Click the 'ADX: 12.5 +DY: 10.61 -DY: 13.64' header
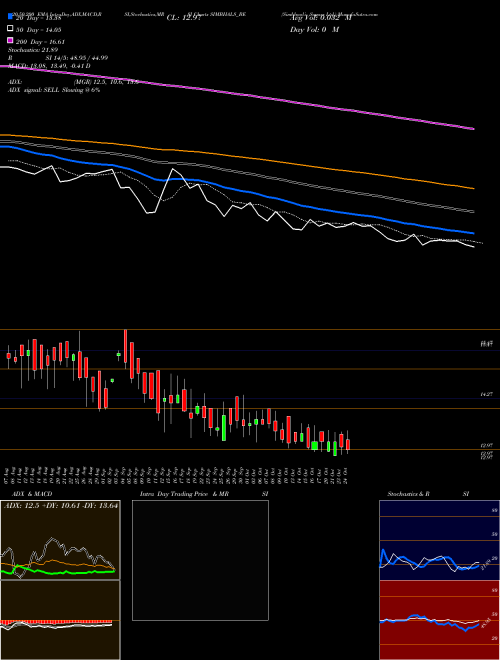The image size is (500, 660). (x=61, y=506)
